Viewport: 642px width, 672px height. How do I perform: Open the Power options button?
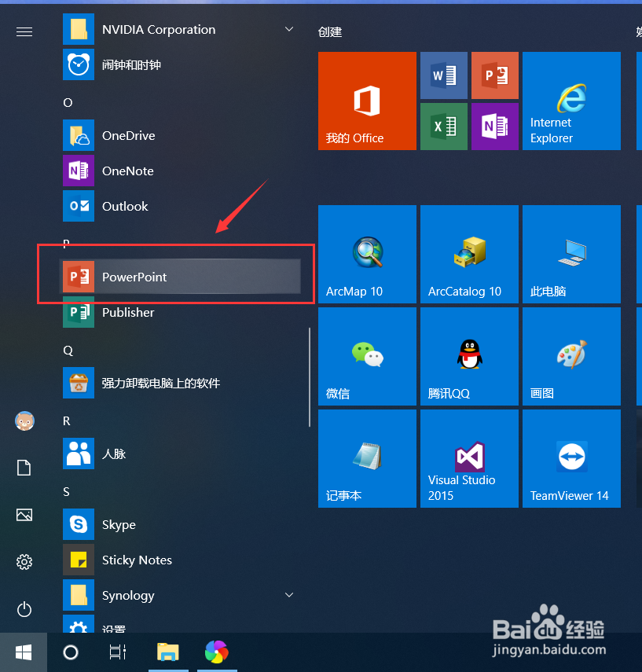[x=24, y=609]
